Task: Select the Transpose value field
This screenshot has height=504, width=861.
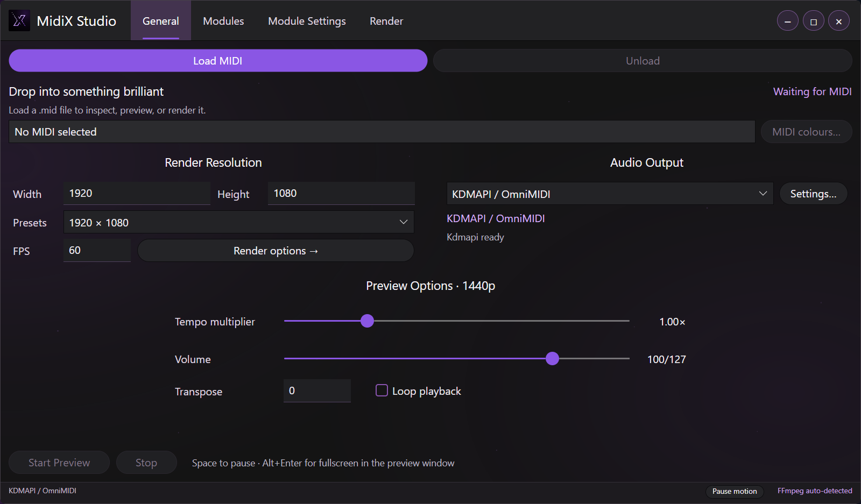Action: click(x=317, y=391)
